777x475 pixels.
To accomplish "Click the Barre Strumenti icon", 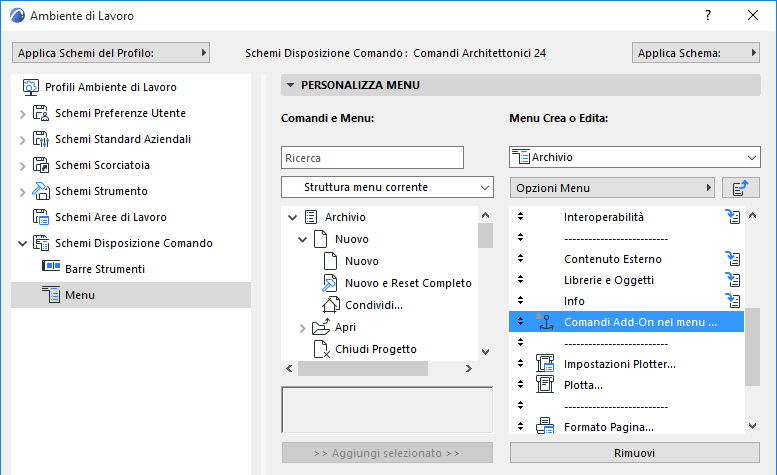I will coord(51,269).
